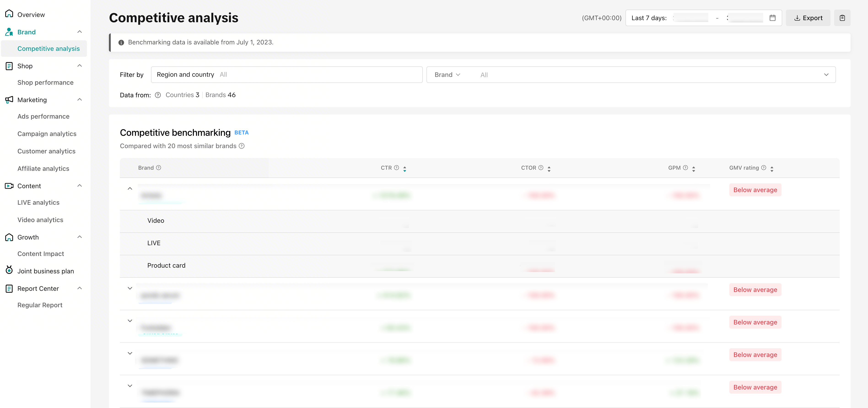Click the clipboard icon next to Export
Viewport: 868px width, 408px height.
tap(842, 18)
